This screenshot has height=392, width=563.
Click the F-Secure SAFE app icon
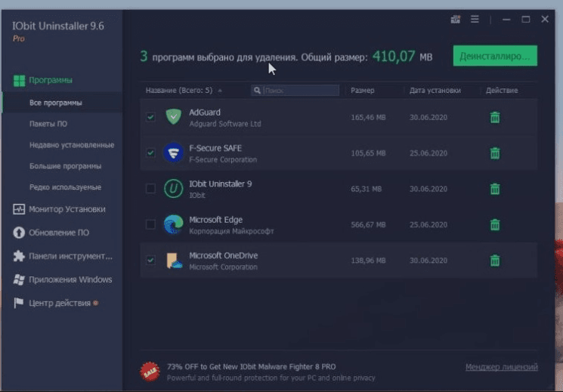pyautogui.click(x=173, y=153)
